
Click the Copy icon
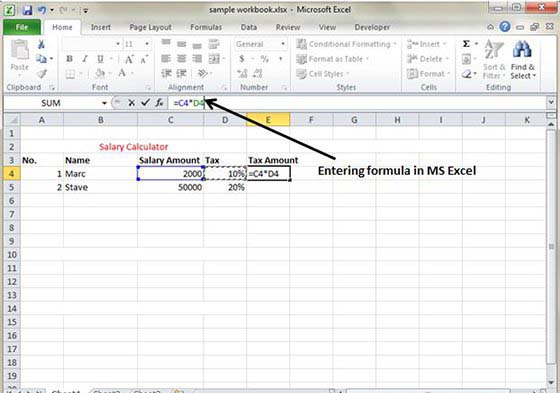click(x=41, y=59)
